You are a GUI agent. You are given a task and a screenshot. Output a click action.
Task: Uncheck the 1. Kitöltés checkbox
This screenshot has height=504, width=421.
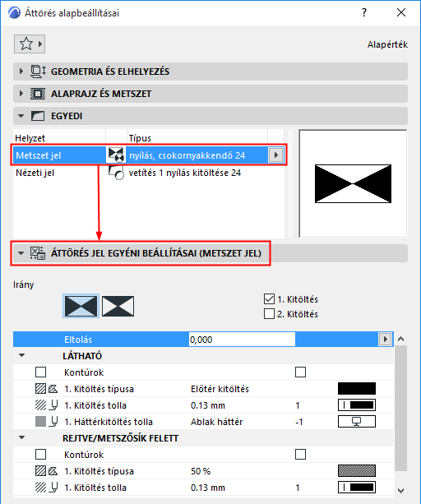pos(269,299)
